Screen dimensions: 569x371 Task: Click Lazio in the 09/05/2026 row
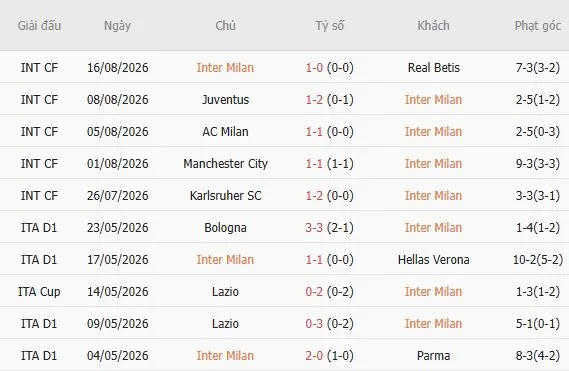coord(225,323)
